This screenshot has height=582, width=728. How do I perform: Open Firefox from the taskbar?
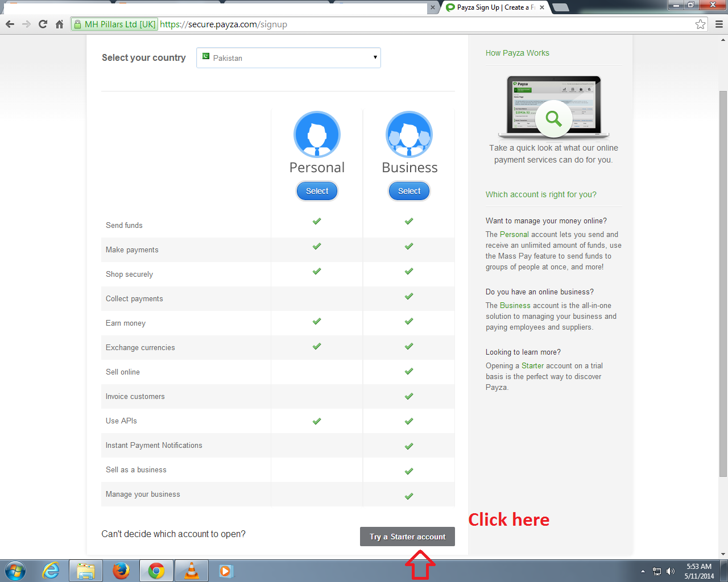pyautogui.click(x=121, y=571)
